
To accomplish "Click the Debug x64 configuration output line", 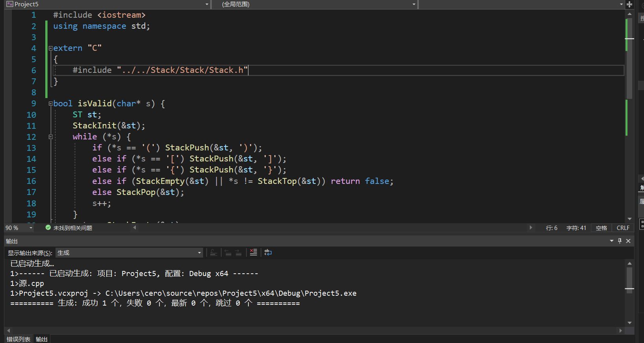I will point(134,274).
